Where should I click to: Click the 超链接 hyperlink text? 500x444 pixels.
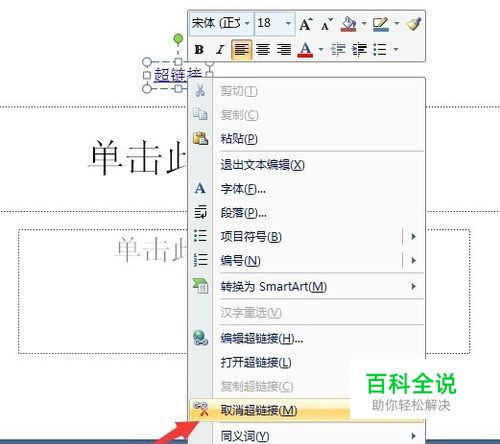pyautogui.click(x=178, y=74)
